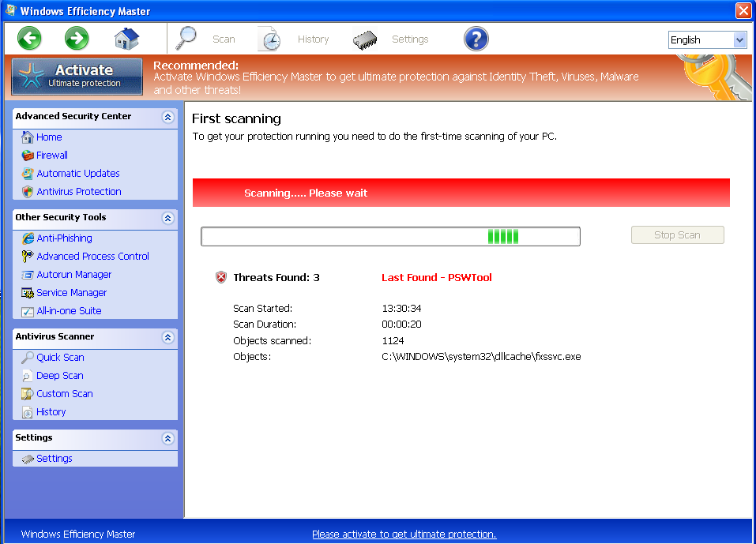
Task: Open the All-in-one Suite link
Action: point(69,311)
